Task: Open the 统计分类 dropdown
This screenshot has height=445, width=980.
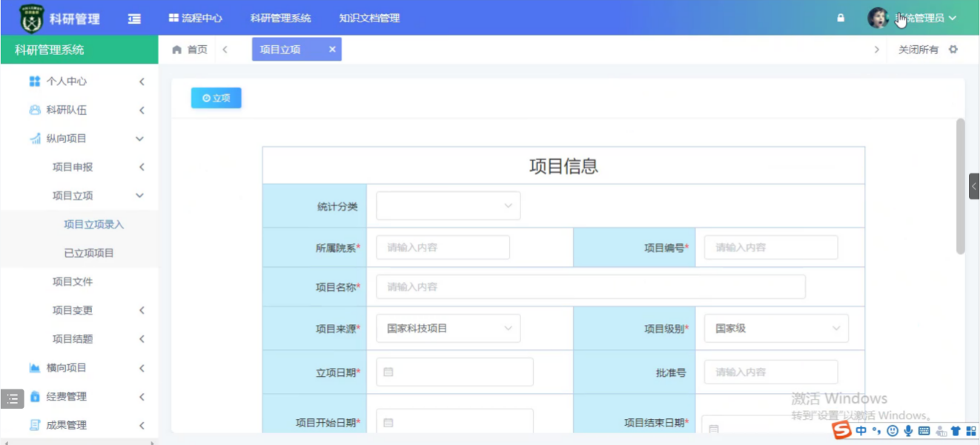Action: click(x=448, y=206)
